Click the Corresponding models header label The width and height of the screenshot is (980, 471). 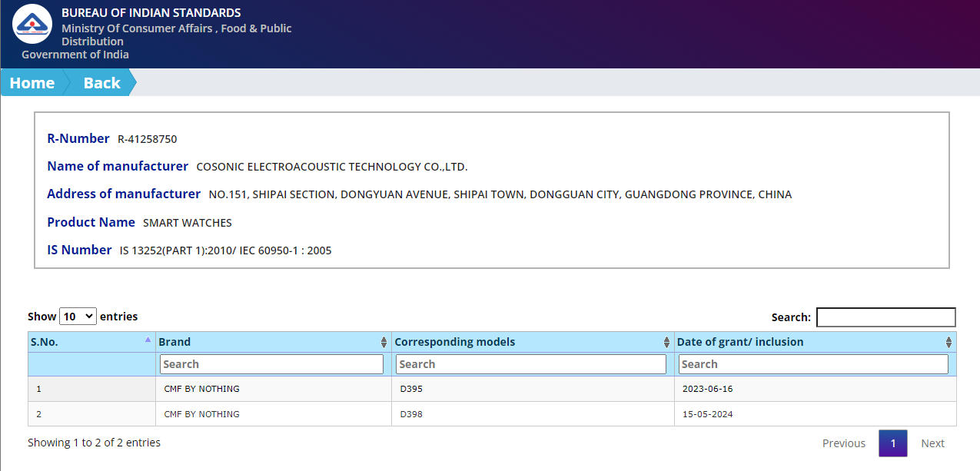tap(455, 342)
